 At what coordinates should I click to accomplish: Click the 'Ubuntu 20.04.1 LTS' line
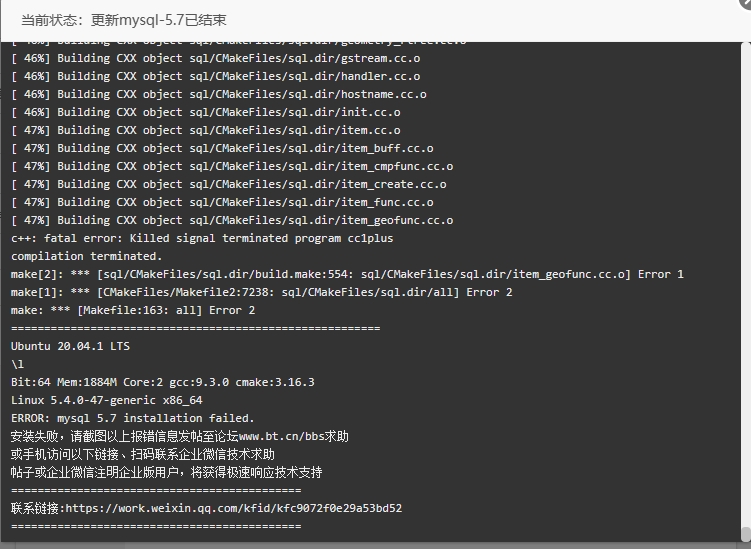[70, 346]
